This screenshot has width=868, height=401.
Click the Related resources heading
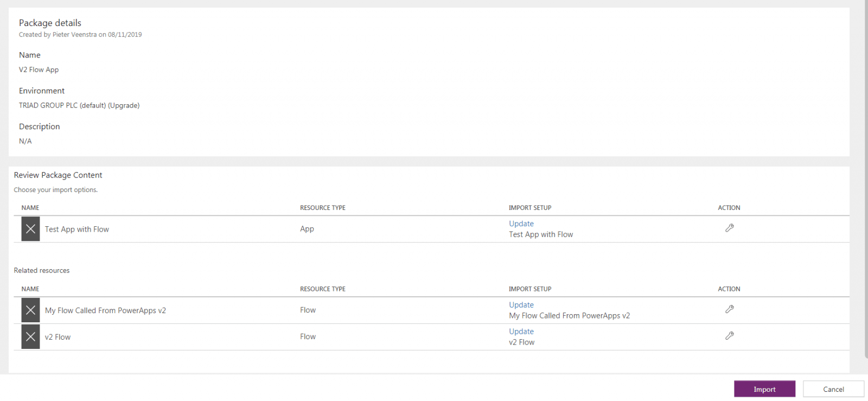(x=42, y=270)
